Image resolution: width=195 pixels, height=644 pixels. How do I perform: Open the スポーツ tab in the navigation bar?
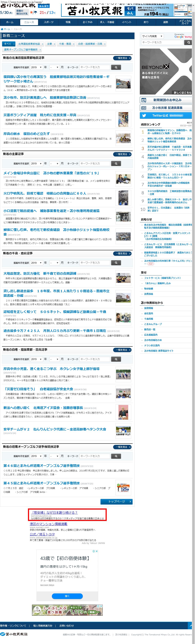pyautogui.click(x=49, y=22)
